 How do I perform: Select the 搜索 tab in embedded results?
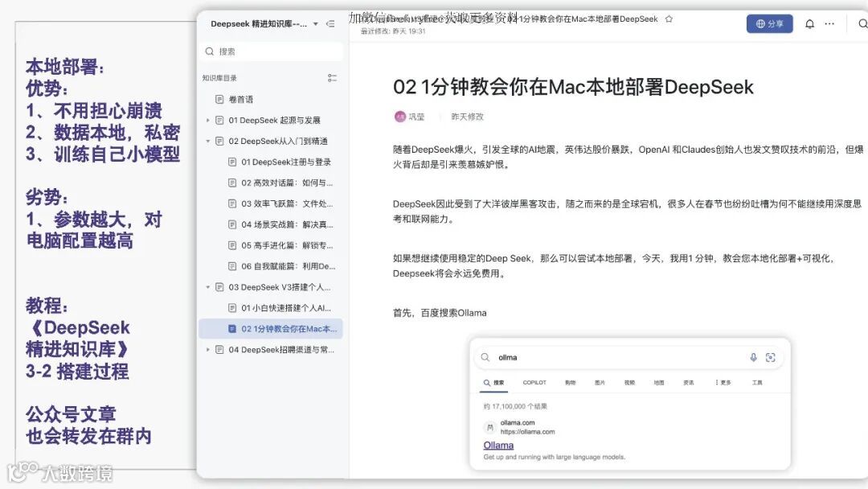[493, 383]
